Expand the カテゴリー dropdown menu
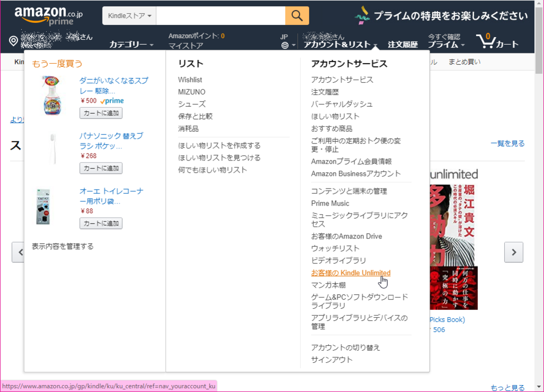Image resolution: width=544 pixels, height=392 pixels. pos(132,45)
